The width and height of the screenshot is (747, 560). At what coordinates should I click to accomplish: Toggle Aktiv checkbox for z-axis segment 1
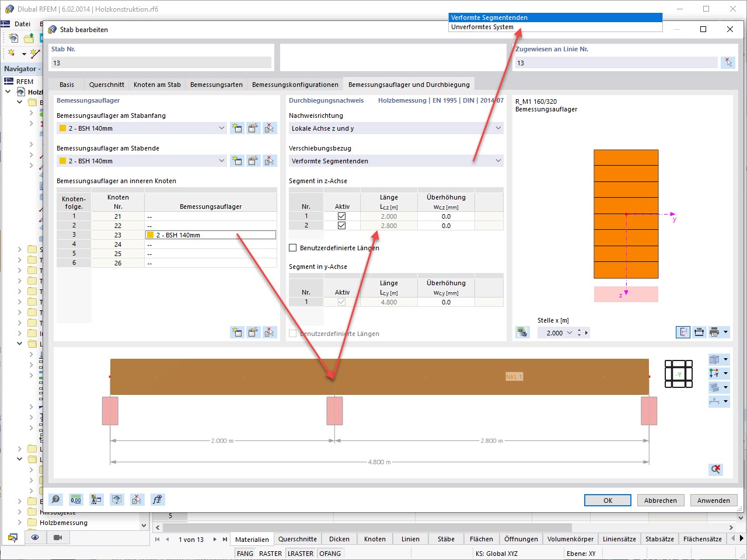(x=342, y=216)
